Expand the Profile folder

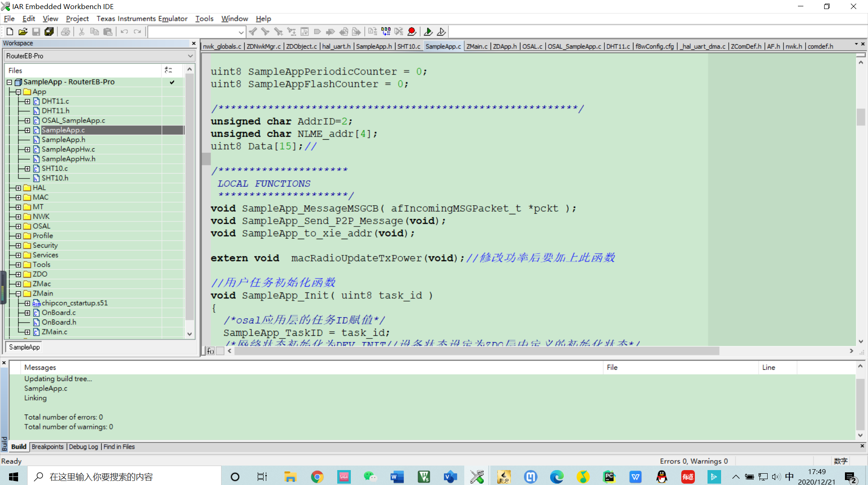(18, 236)
